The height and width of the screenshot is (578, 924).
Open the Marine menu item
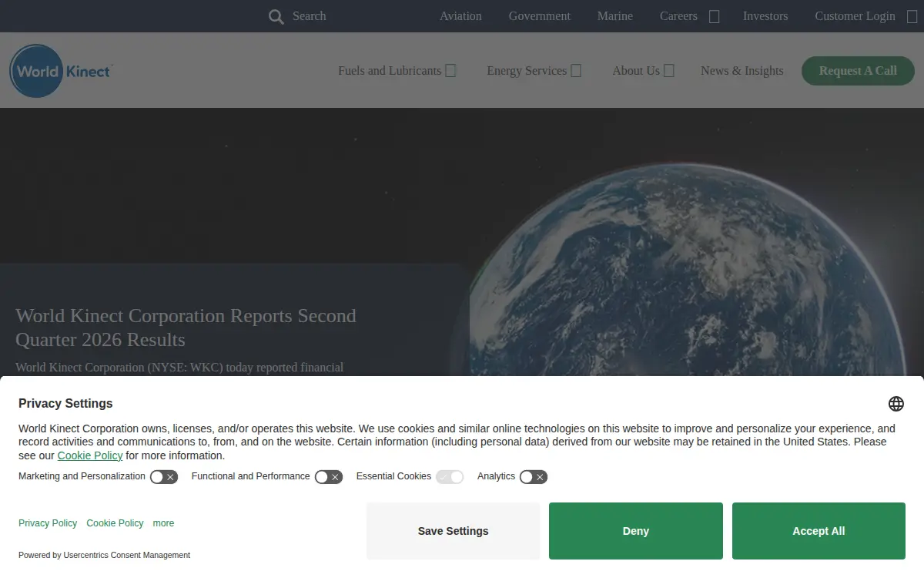615,16
